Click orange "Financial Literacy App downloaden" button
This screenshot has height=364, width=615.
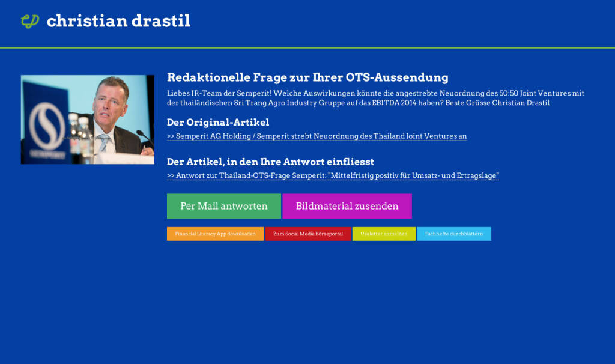[215, 234]
